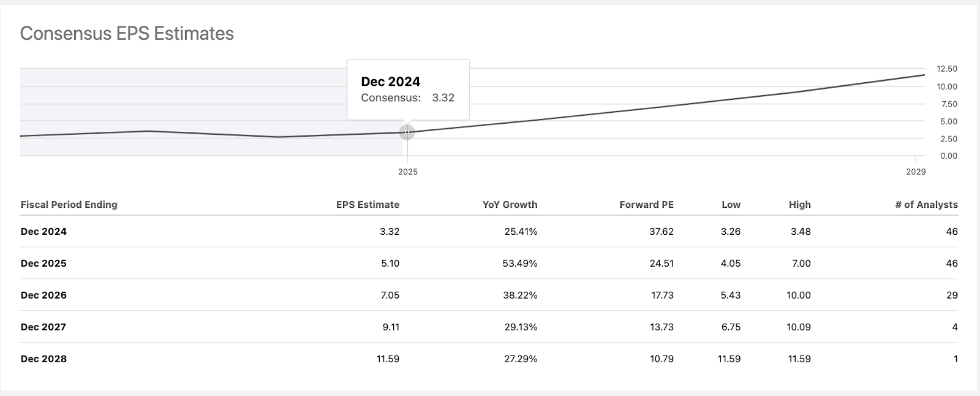Click the Dec 2027 row label
980x396 pixels.
(x=43, y=327)
